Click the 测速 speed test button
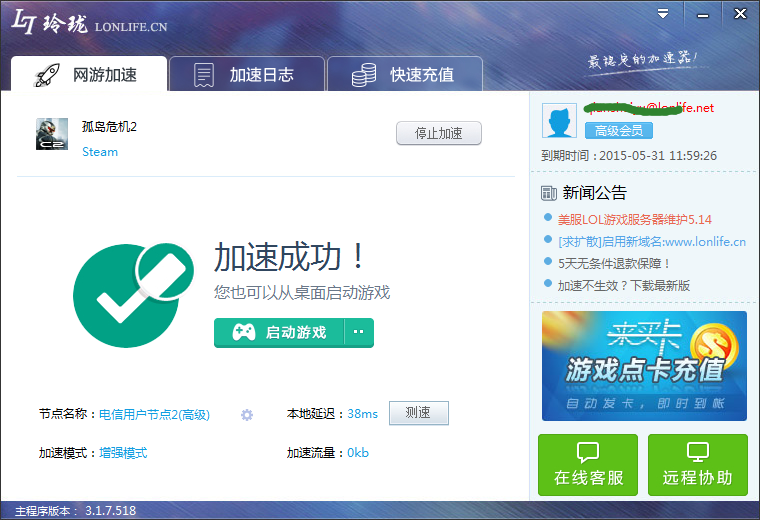760x520 pixels. (419, 413)
